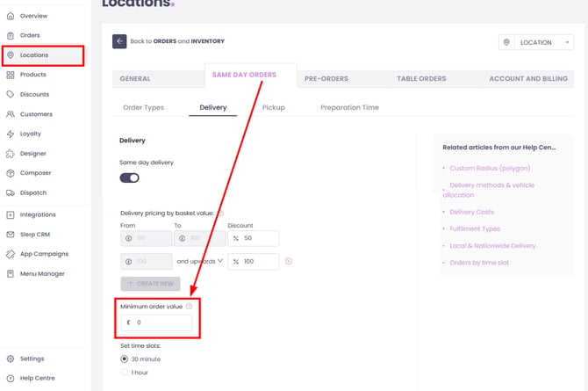The image size is (588, 391).
Task: Open the Pickup sub-tab
Action: point(273,107)
